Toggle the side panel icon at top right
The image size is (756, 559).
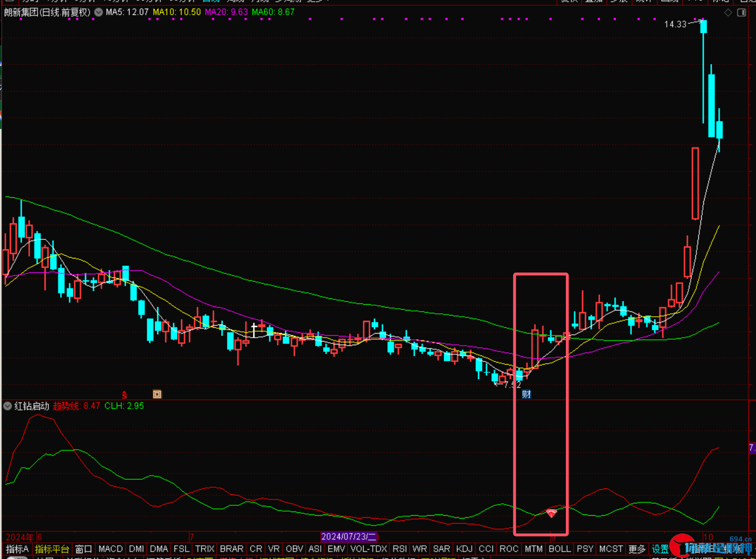tap(742, 12)
